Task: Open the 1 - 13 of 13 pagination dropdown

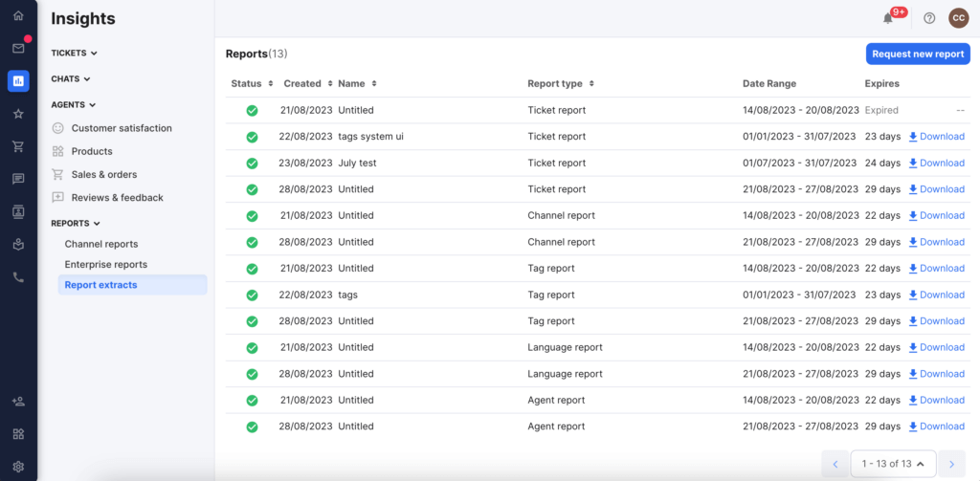Action: pyautogui.click(x=893, y=464)
